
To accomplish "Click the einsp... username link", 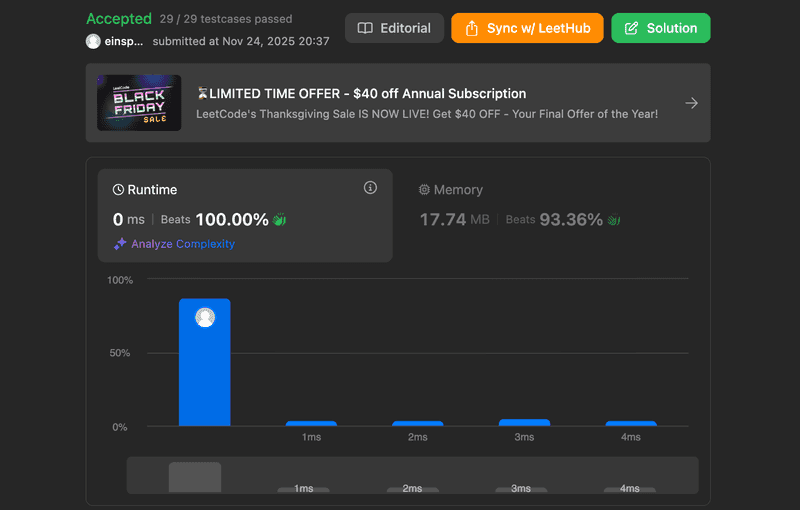I will [125, 42].
